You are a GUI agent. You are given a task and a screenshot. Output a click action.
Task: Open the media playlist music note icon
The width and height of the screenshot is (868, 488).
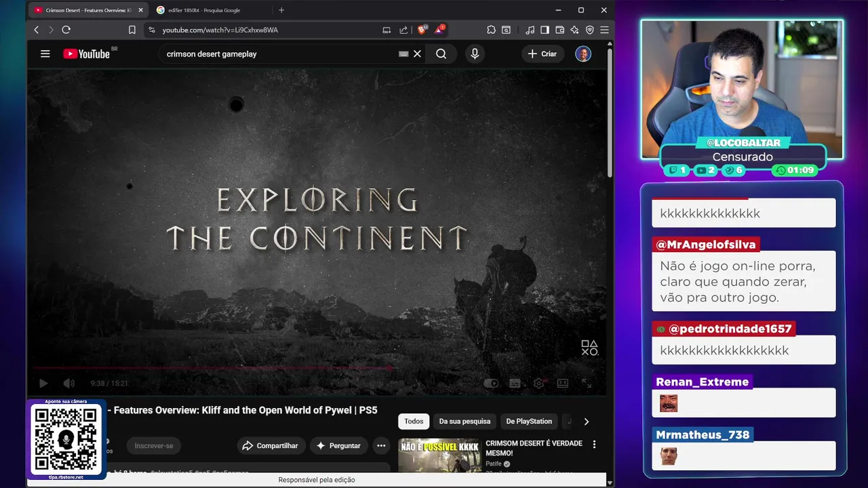click(530, 30)
